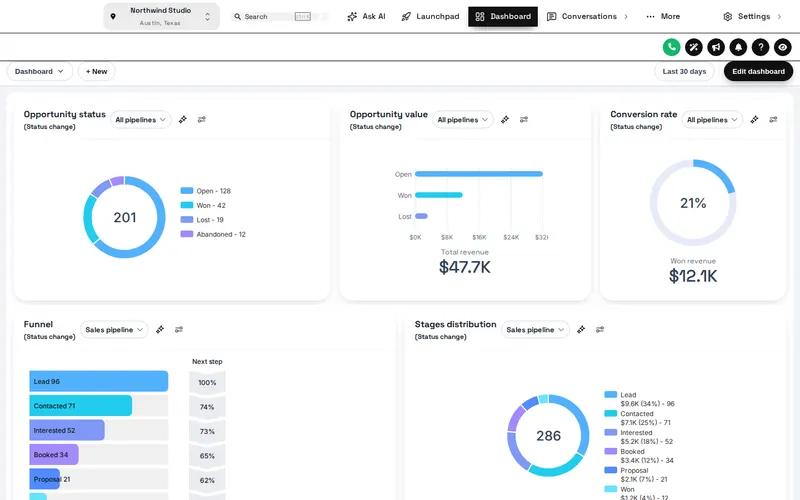Click the Edit dashboard button
800x500 pixels.
point(758,71)
